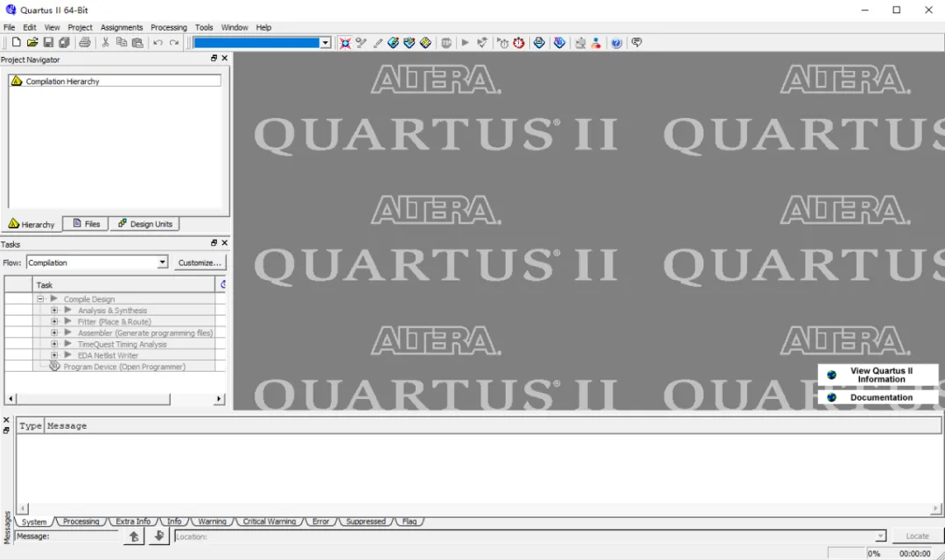Float the Tasks panel
The height and width of the screenshot is (560, 945).
pyautogui.click(x=214, y=242)
